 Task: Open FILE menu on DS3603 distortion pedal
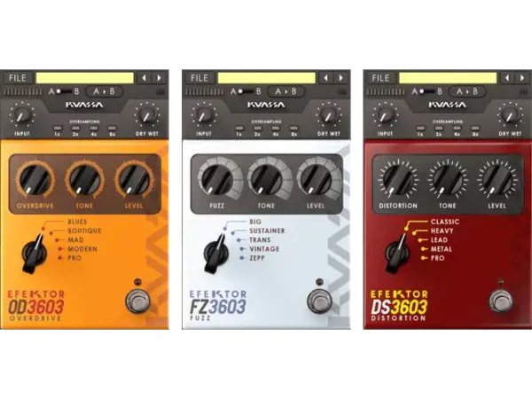[380, 78]
